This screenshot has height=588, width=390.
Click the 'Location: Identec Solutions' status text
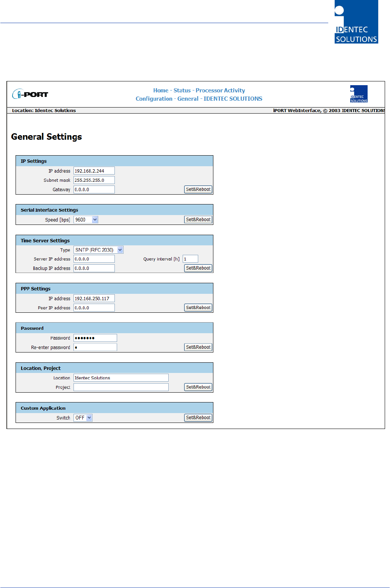click(44, 111)
